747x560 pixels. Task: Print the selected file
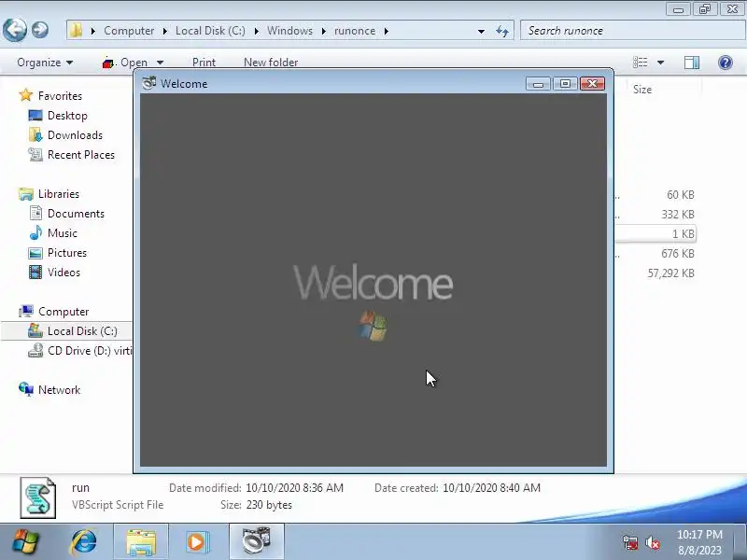point(204,63)
